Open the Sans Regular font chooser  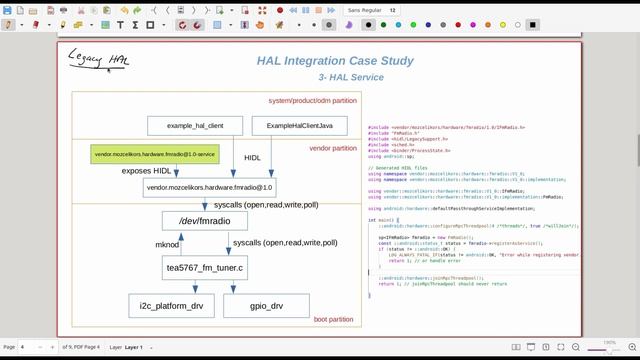click(371, 10)
